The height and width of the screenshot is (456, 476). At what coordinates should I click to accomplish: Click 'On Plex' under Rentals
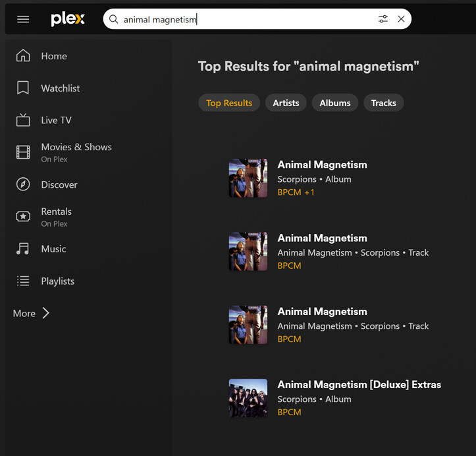[x=54, y=223]
